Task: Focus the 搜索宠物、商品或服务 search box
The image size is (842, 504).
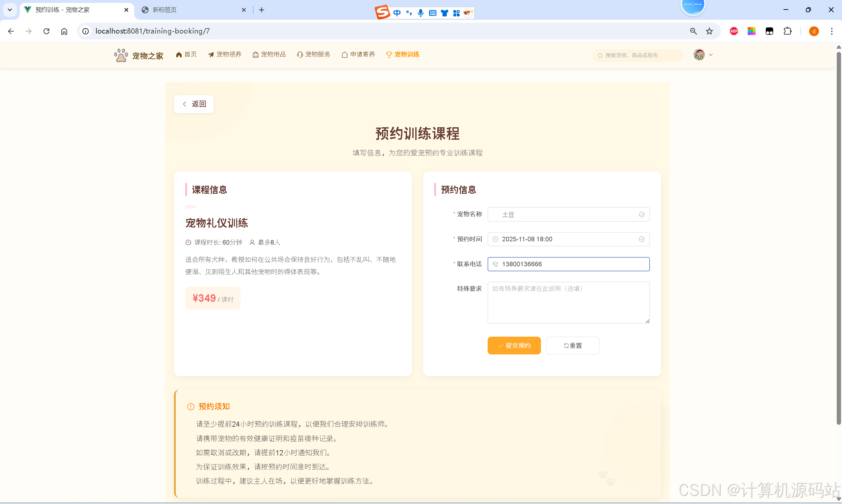Action: [x=637, y=55]
